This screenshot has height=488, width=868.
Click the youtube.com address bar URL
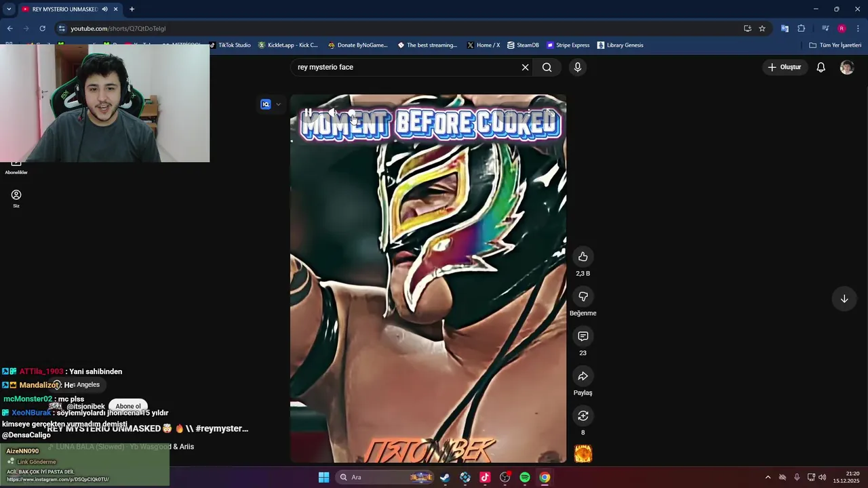click(x=118, y=28)
